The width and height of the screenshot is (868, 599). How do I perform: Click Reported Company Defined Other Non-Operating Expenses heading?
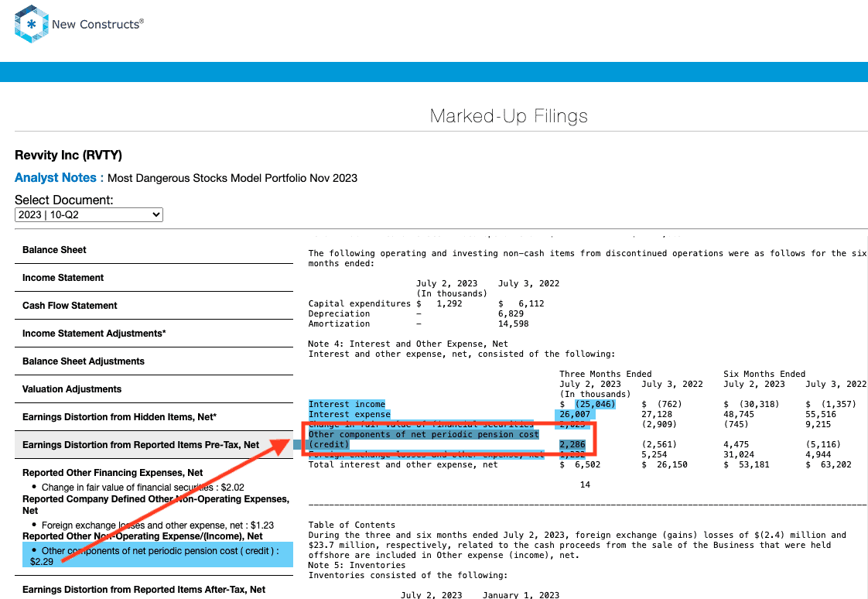coord(155,505)
